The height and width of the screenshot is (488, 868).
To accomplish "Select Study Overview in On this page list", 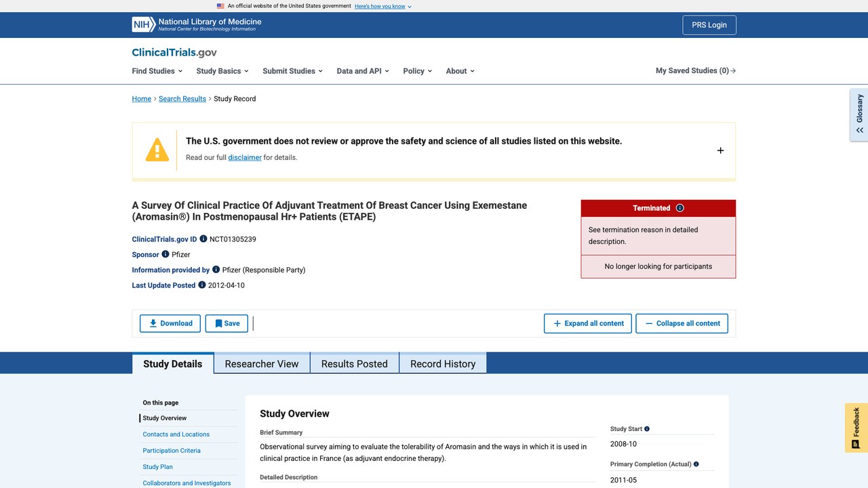I will 165,418.
